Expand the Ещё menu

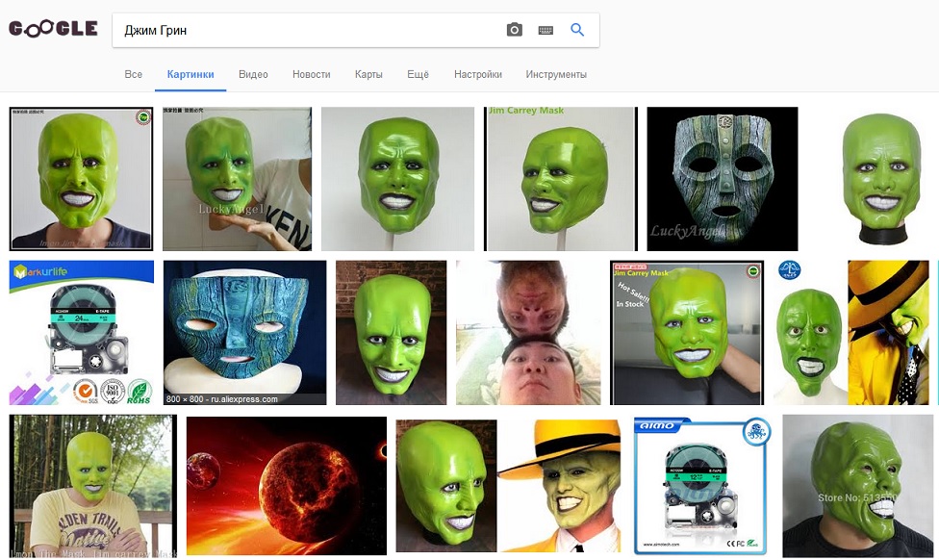coord(418,74)
